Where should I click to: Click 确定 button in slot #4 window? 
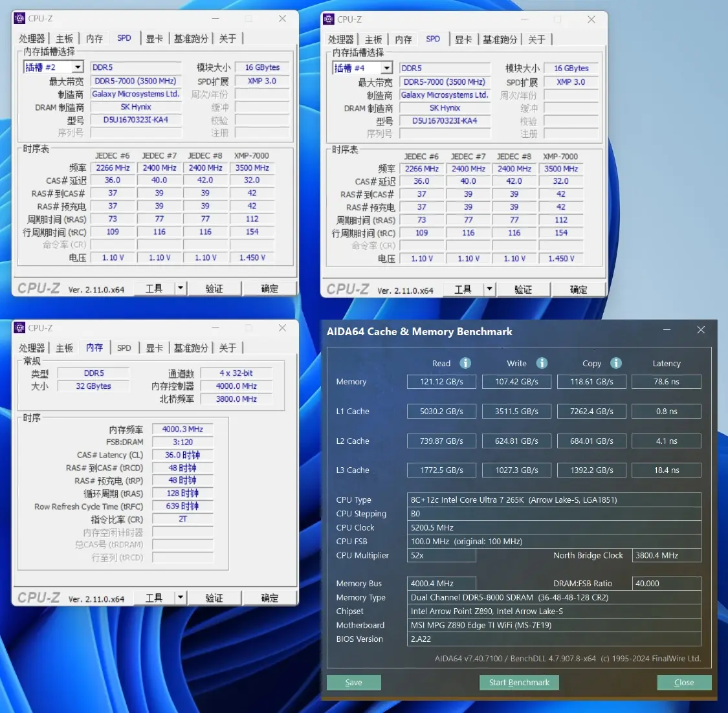point(579,289)
